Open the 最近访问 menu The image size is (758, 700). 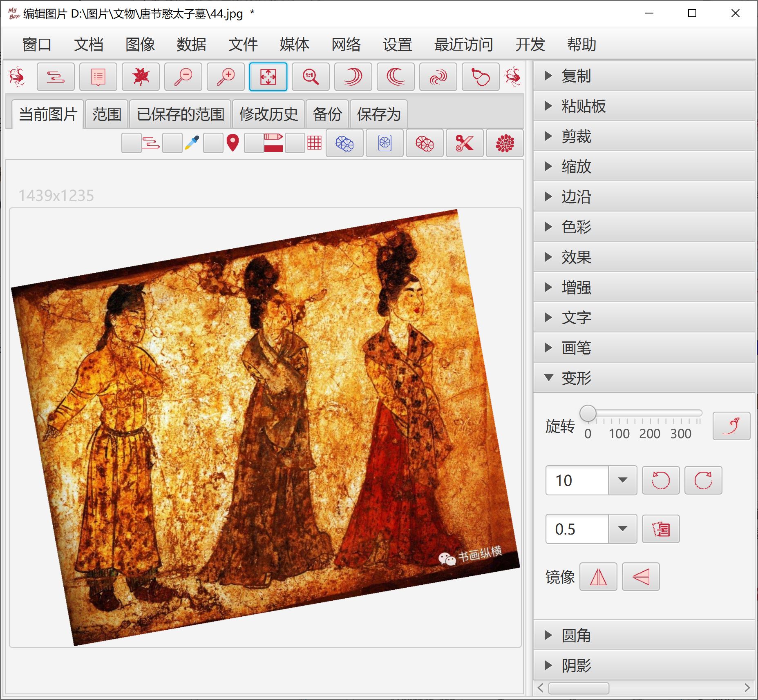point(463,45)
